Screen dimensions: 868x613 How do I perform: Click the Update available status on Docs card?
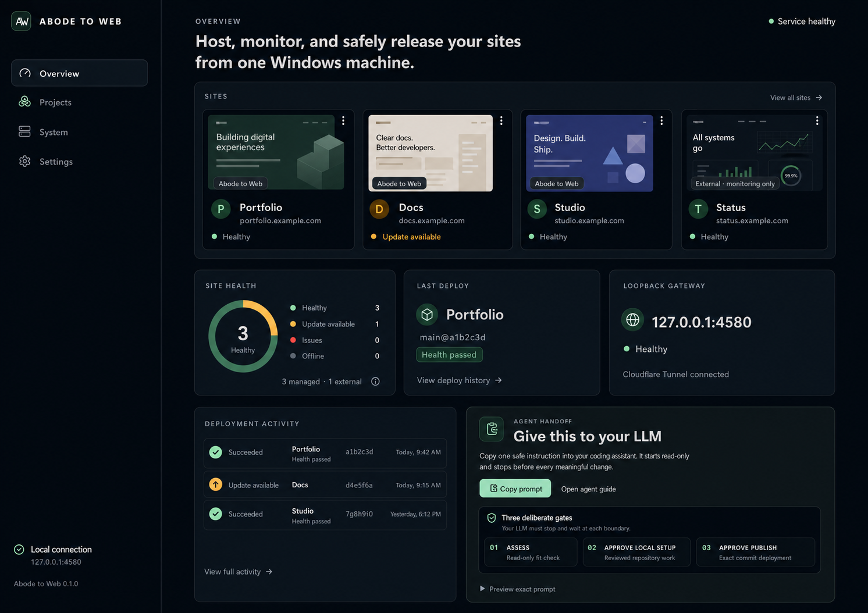406,237
